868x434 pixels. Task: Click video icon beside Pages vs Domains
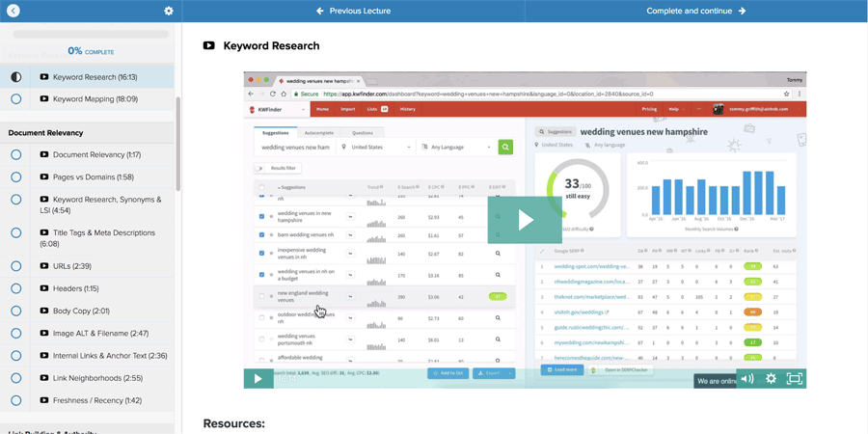click(44, 177)
